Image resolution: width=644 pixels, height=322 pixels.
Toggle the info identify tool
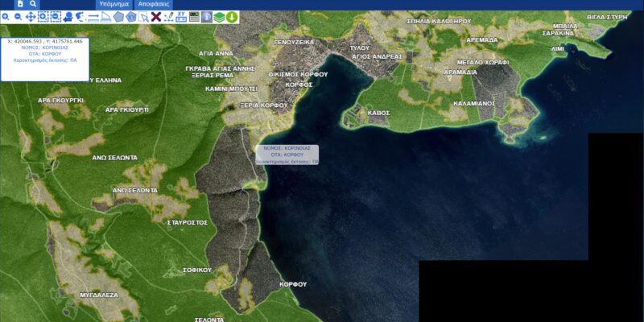click(x=206, y=16)
